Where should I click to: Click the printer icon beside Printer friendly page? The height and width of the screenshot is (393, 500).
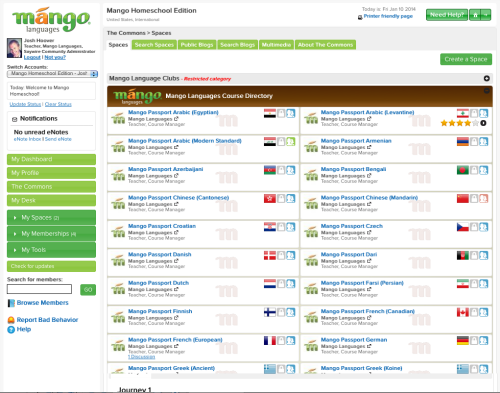[x=360, y=17]
